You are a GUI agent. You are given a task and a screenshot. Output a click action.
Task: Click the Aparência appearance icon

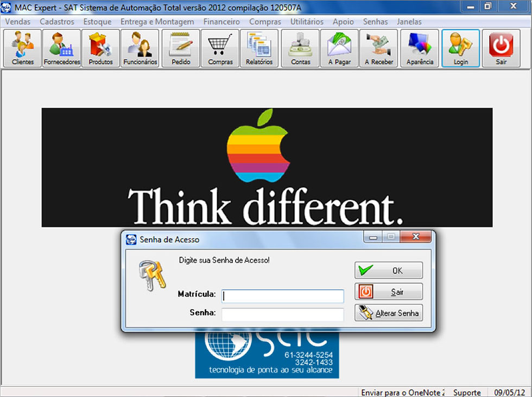(x=420, y=48)
